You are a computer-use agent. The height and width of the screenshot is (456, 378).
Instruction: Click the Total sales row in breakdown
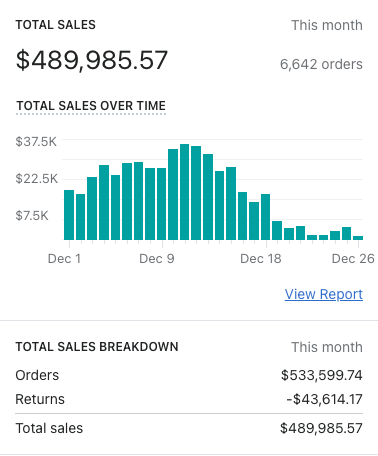pyautogui.click(x=189, y=428)
